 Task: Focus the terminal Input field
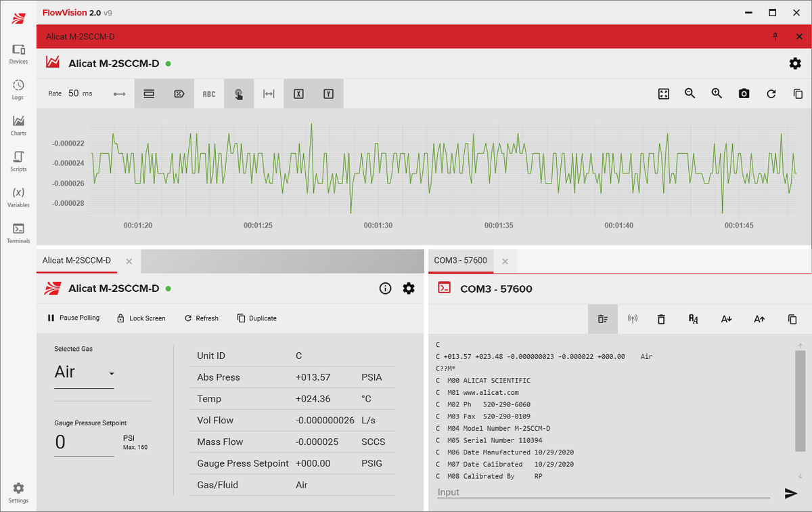[x=604, y=492]
